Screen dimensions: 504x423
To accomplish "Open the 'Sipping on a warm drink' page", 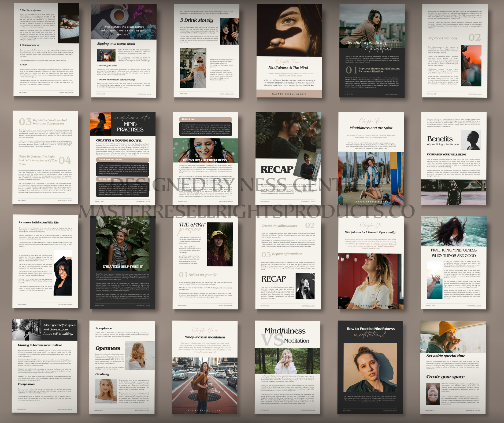I will point(124,51).
